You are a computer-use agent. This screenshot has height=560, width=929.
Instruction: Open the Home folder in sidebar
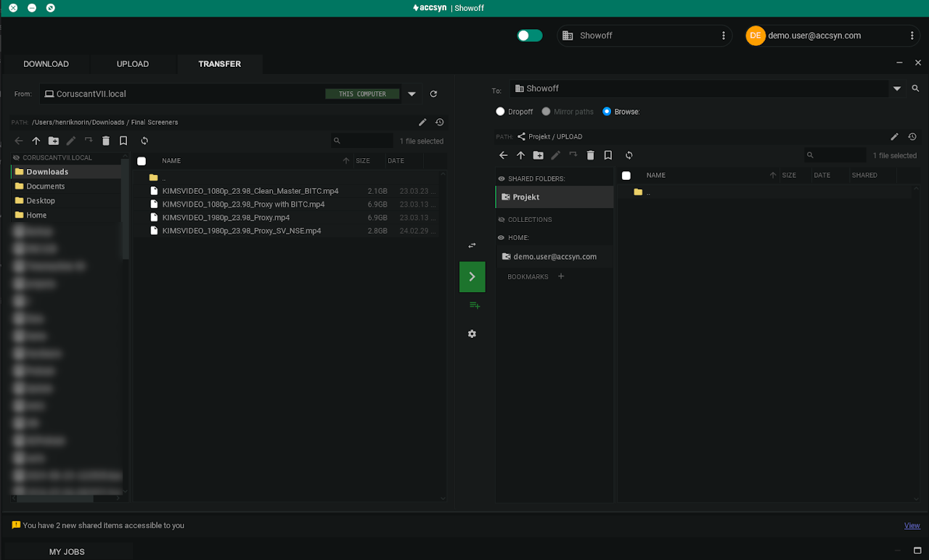pos(67,215)
